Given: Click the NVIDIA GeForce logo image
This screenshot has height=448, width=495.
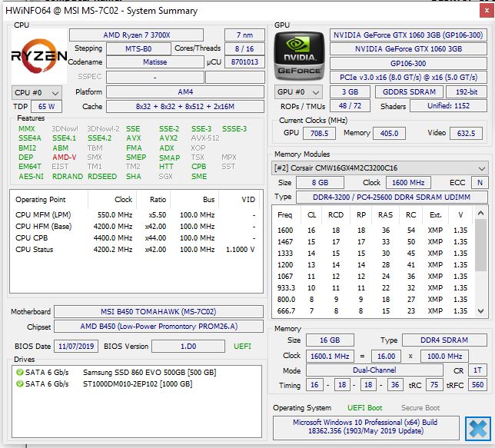Looking at the screenshot, I should tap(299, 57).
